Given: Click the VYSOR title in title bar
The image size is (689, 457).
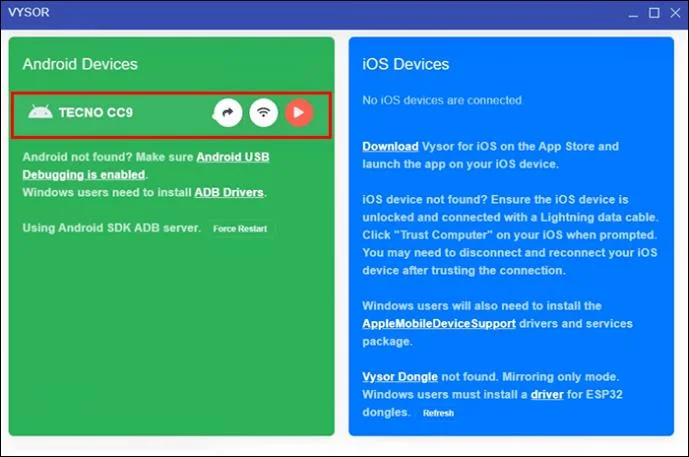Looking at the screenshot, I should [x=29, y=12].
